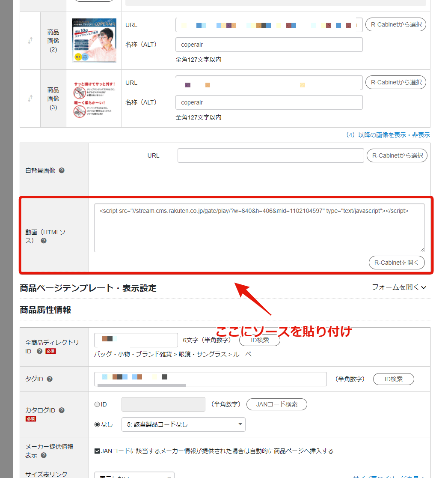This screenshot has height=478, width=448.
Task: Focus the 名称 (ALT) field for 商品画像 (3)
Action: (269, 102)
